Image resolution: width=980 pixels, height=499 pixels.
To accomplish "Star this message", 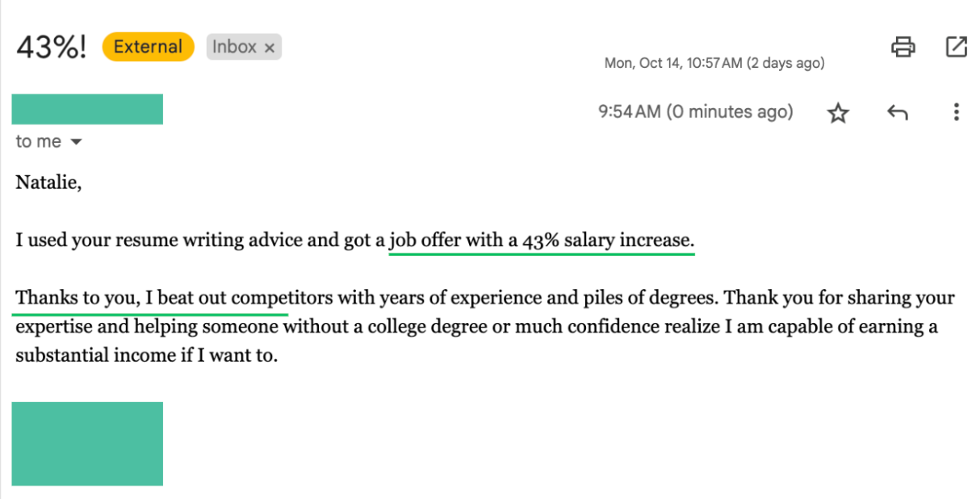I will (x=839, y=113).
